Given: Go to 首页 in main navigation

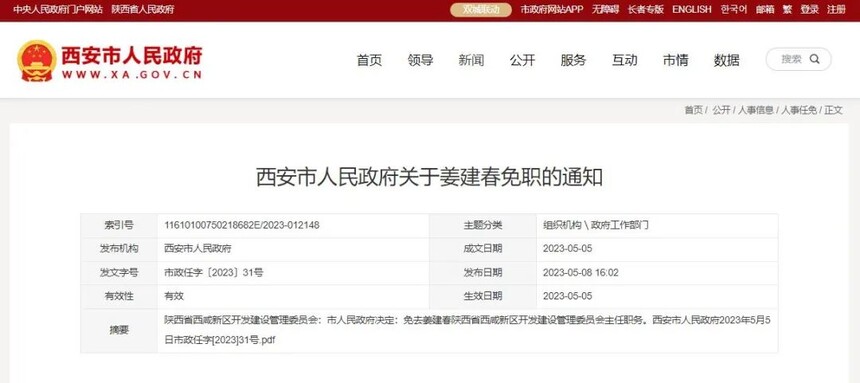Looking at the screenshot, I should click(x=369, y=60).
